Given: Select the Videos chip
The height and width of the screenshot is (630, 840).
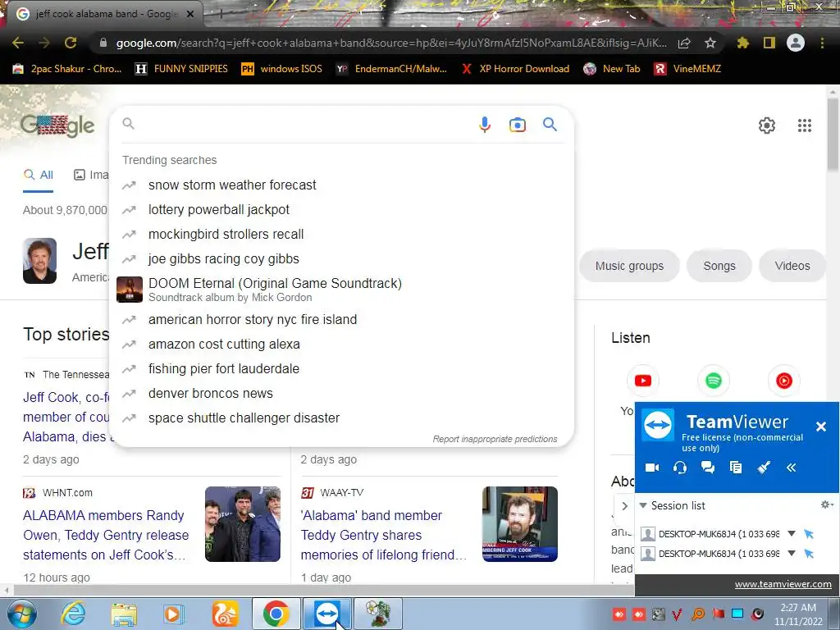Looking at the screenshot, I should pyautogui.click(x=792, y=266).
